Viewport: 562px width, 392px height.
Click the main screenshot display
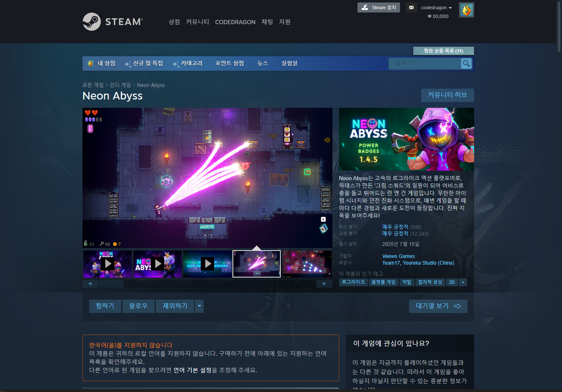(x=207, y=178)
